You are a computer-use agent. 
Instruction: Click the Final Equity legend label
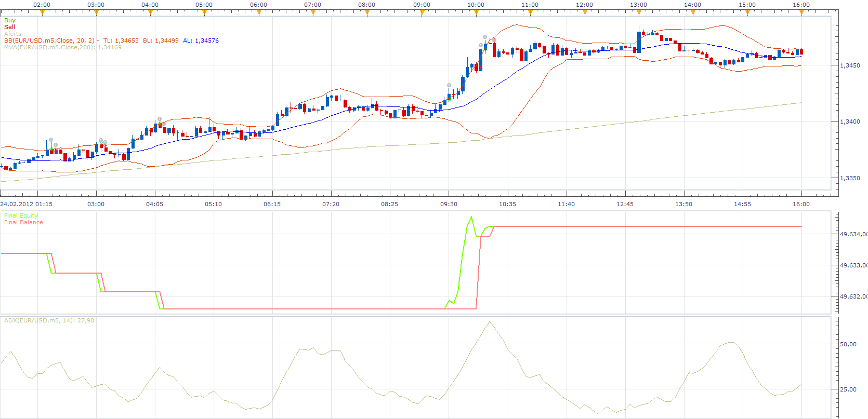pyautogui.click(x=21, y=215)
